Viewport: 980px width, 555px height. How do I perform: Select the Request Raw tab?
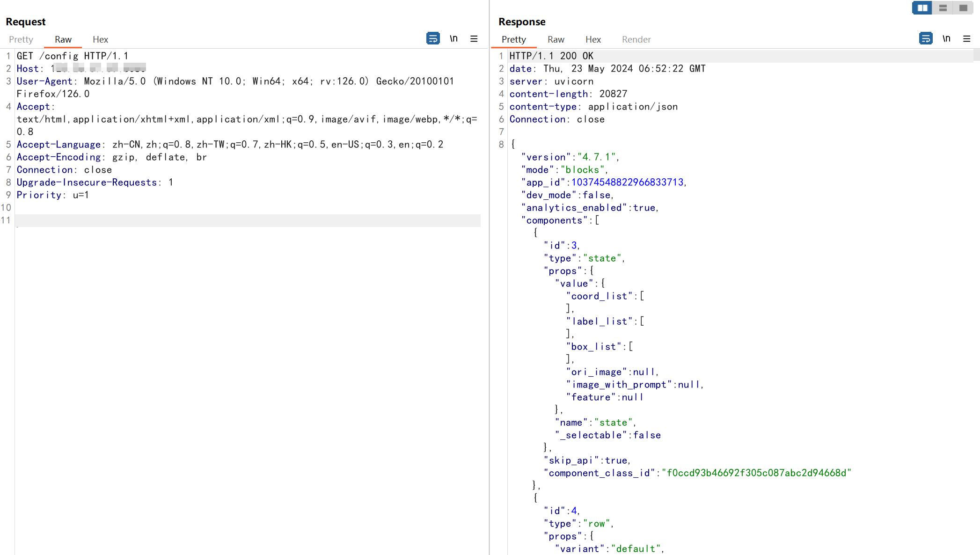(63, 39)
